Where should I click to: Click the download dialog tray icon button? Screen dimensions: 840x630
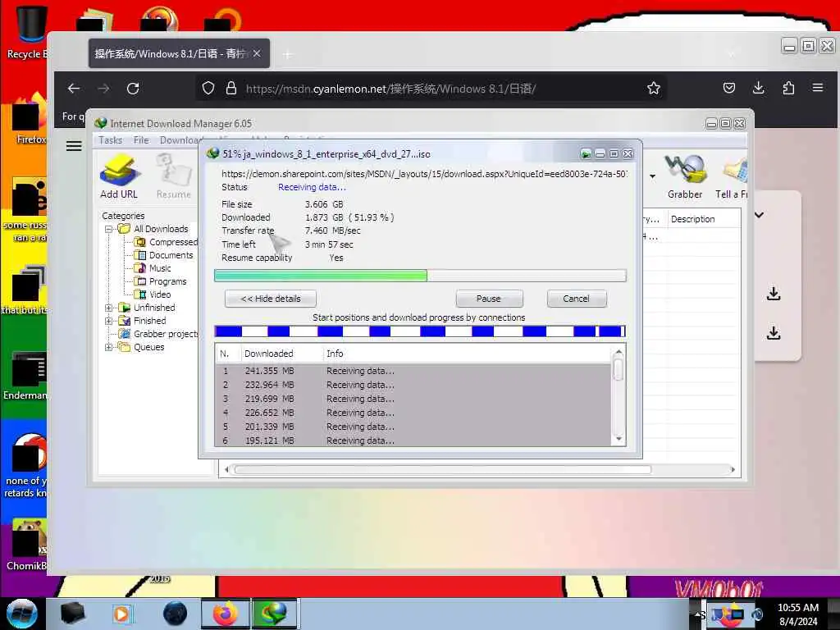pos(586,154)
